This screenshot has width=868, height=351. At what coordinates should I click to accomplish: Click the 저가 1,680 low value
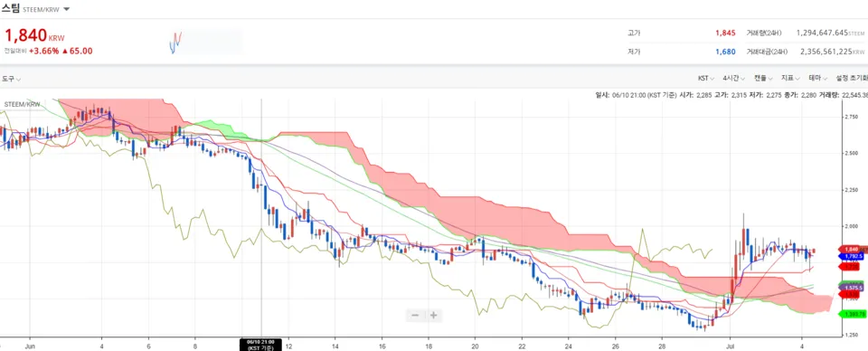[x=725, y=52]
